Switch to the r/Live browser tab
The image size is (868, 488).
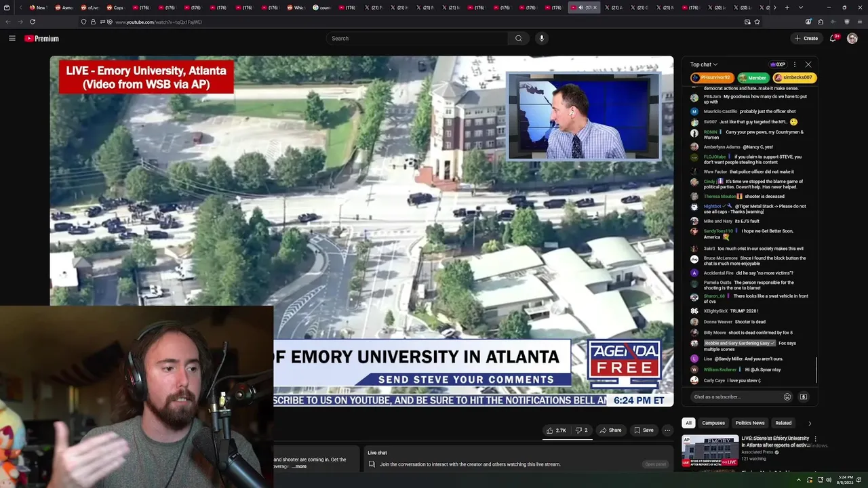90,7
